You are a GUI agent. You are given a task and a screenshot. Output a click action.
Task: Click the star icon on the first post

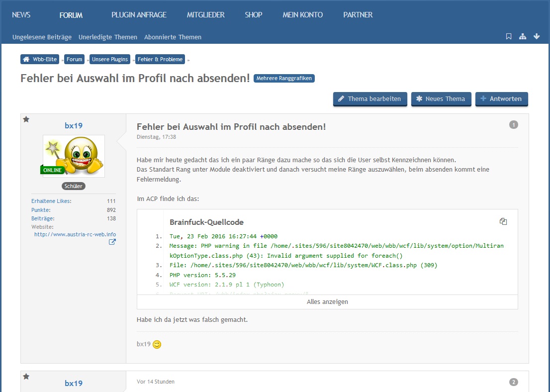(26, 119)
